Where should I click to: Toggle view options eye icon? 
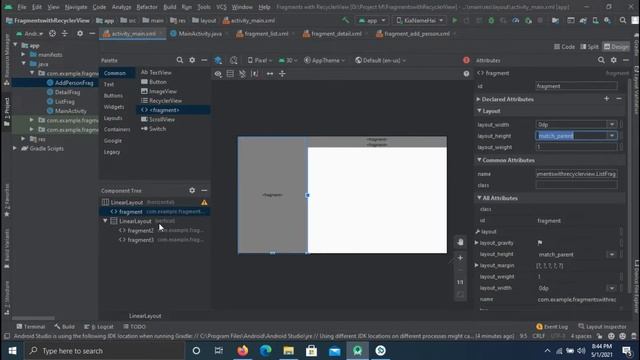(x=218, y=74)
